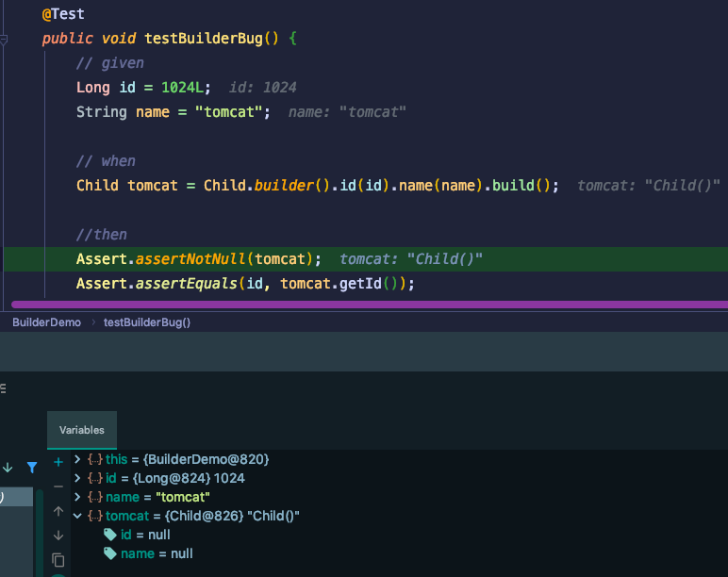
Task: Select testBuilderBug() in the breadcrumb
Action: tap(147, 322)
